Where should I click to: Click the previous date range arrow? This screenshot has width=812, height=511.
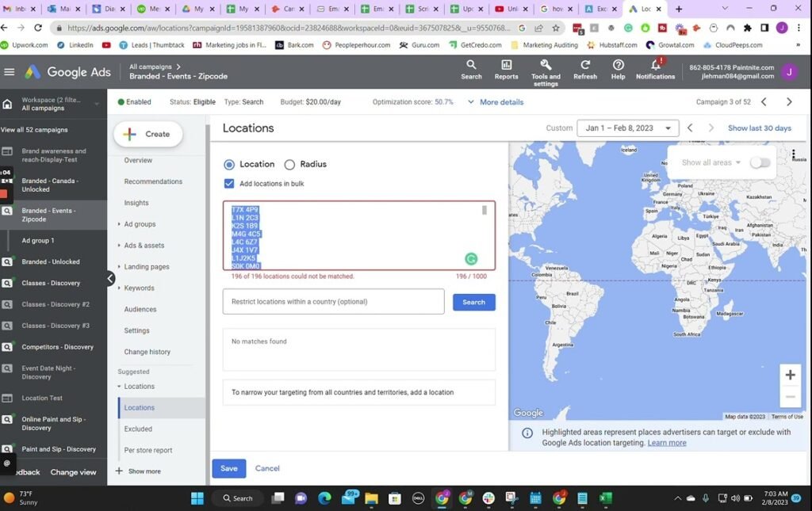pos(690,128)
